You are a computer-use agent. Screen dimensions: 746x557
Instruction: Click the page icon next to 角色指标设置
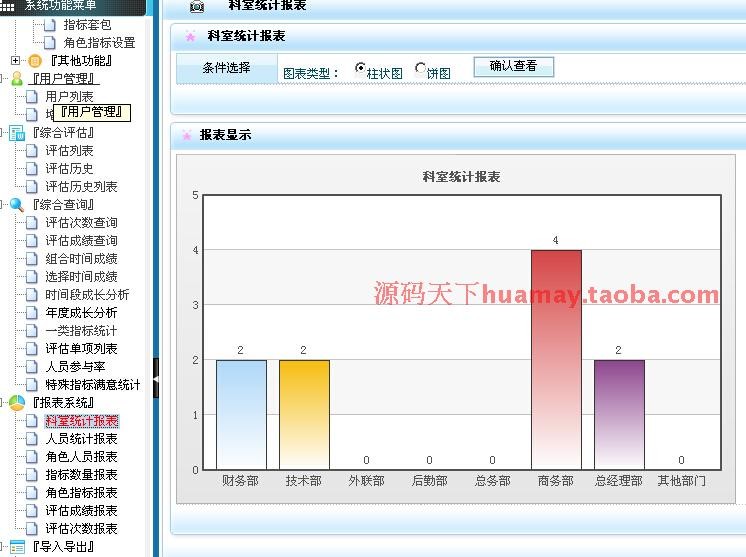pyautogui.click(x=50, y=43)
